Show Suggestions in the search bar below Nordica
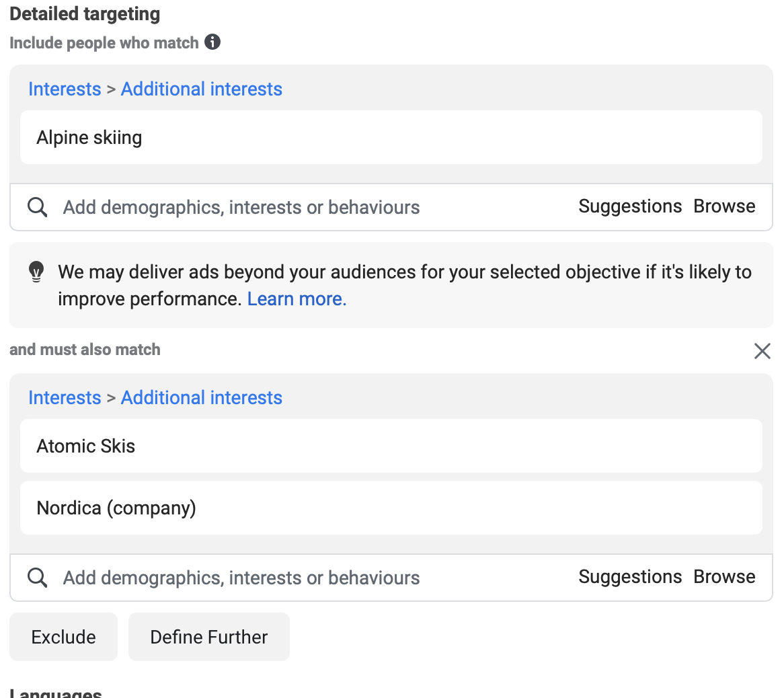This screenshot has height=698, width=784. coord(629,577)
